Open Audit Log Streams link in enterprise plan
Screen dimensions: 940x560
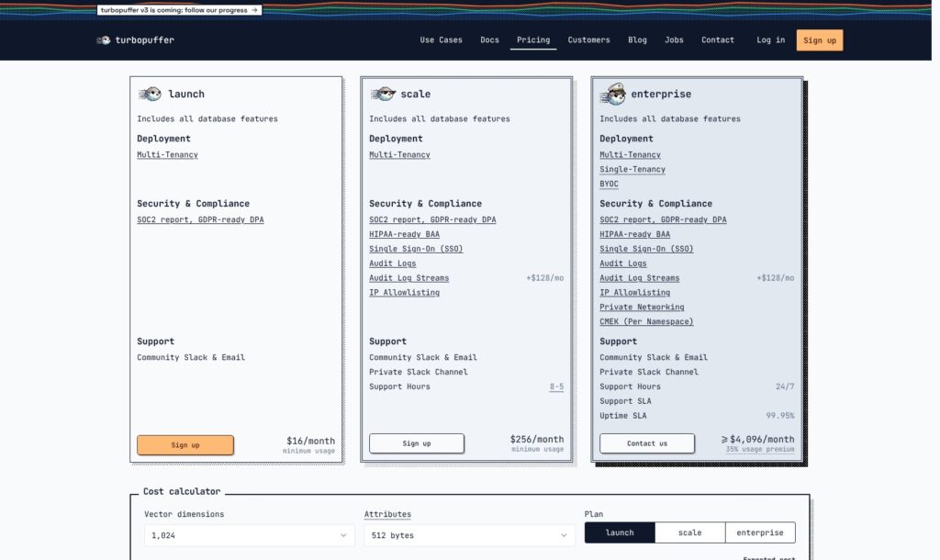[640, 278]
